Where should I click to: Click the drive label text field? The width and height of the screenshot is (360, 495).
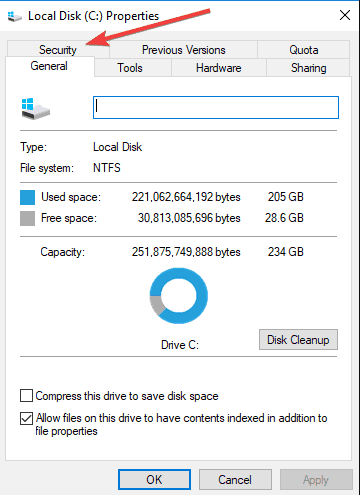click(x=216, y=107)
